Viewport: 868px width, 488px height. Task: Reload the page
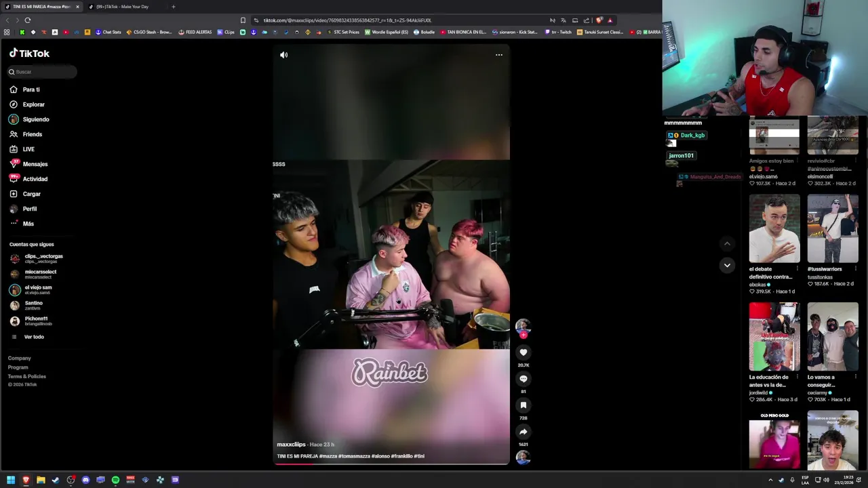(28, 20)
